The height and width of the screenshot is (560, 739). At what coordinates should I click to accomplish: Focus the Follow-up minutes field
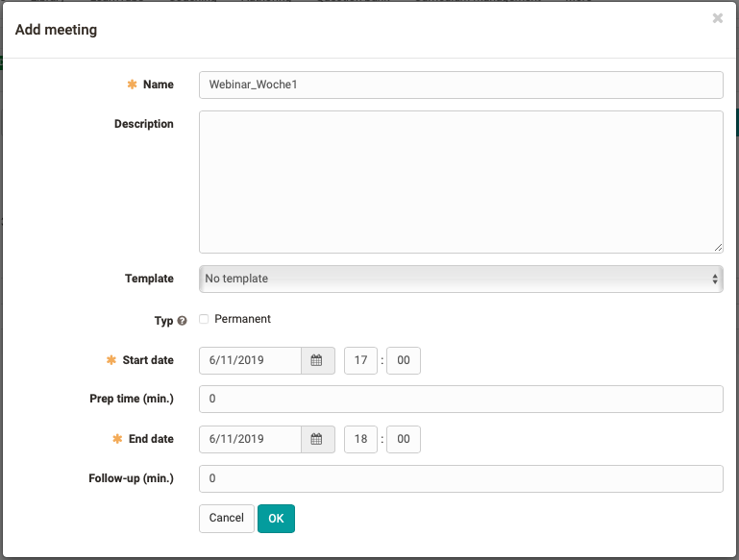[460, 478]
